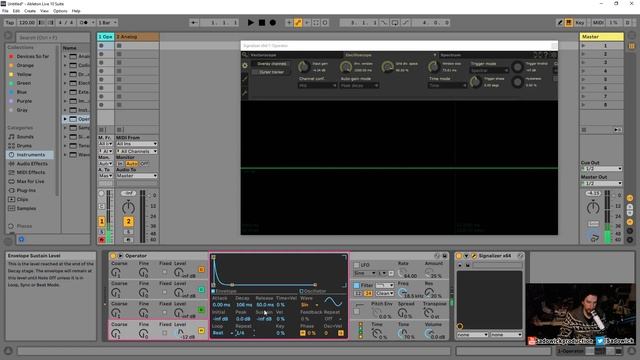The image size is (640, 360).
Task: Toggle the Operator device activator
Action: [113, 256]
